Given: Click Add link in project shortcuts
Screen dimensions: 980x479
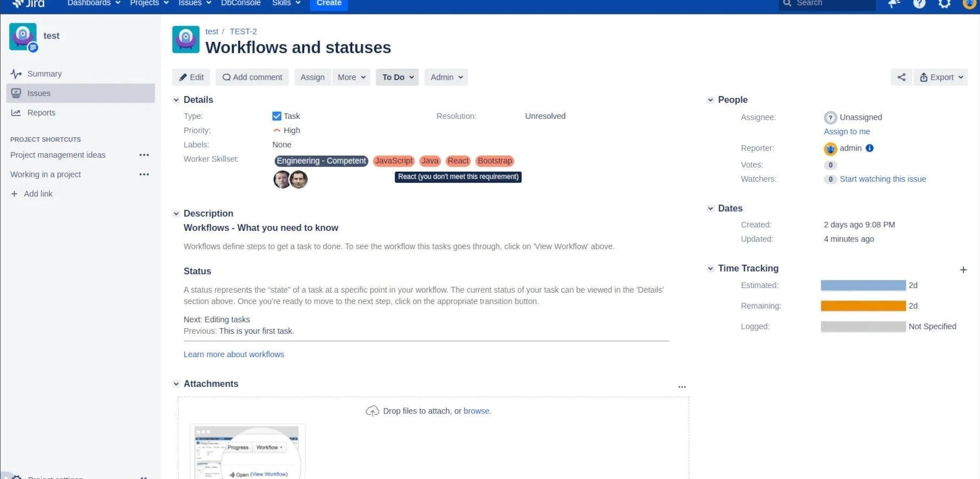Looking at the screenshot, I should tap(32, 194).
